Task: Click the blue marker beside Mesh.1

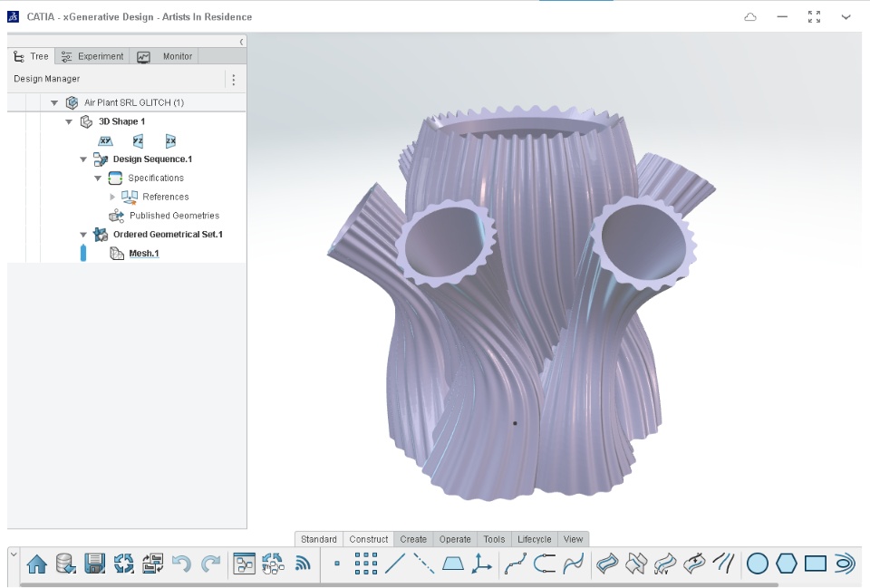Action: point(83,253)
